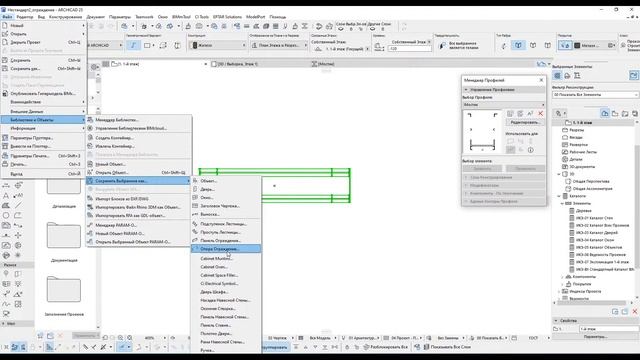640x360 pixels.
Task: Open the Floor Plan and Section display dropdown
Action: click(x=279, y=45)
